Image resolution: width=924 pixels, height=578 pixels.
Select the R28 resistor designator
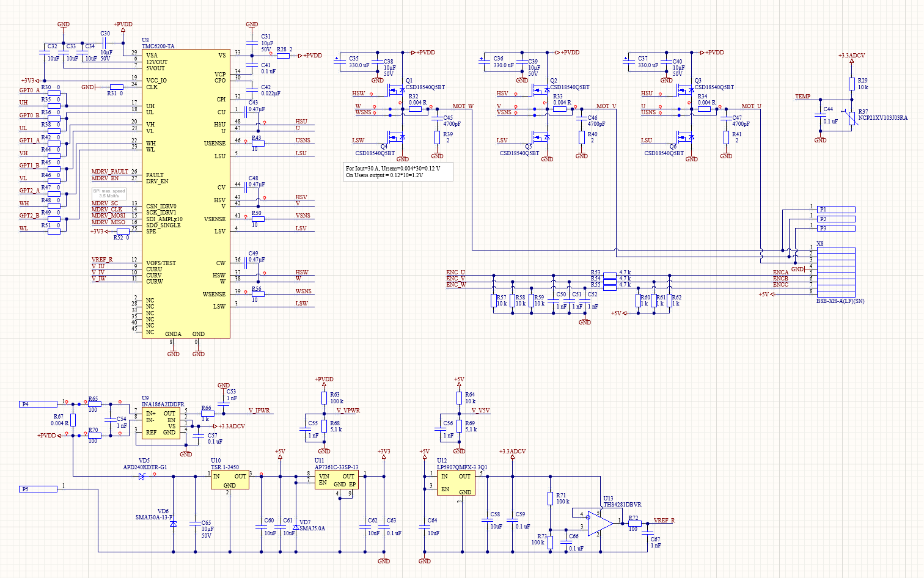(282, 49)
